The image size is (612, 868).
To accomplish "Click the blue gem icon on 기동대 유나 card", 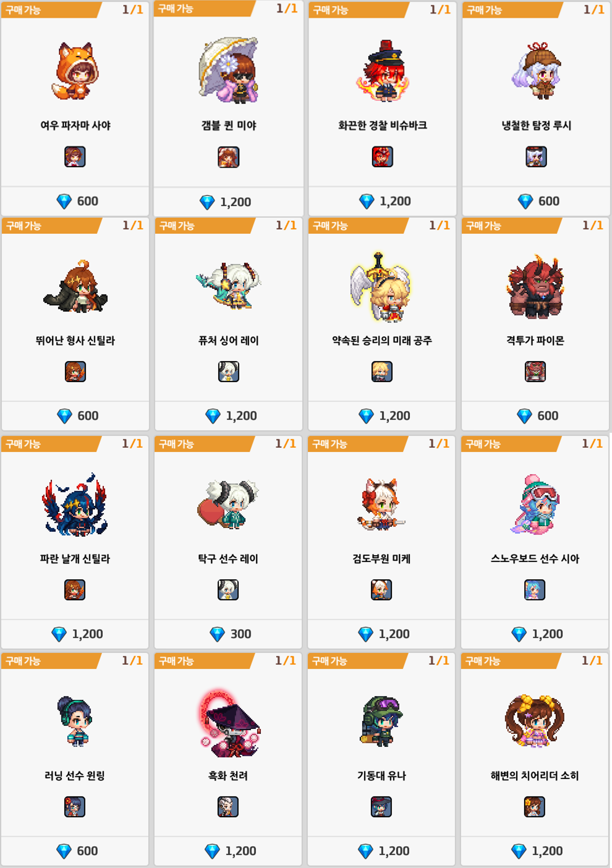I will pyautogui.click(x=365, y=851).
